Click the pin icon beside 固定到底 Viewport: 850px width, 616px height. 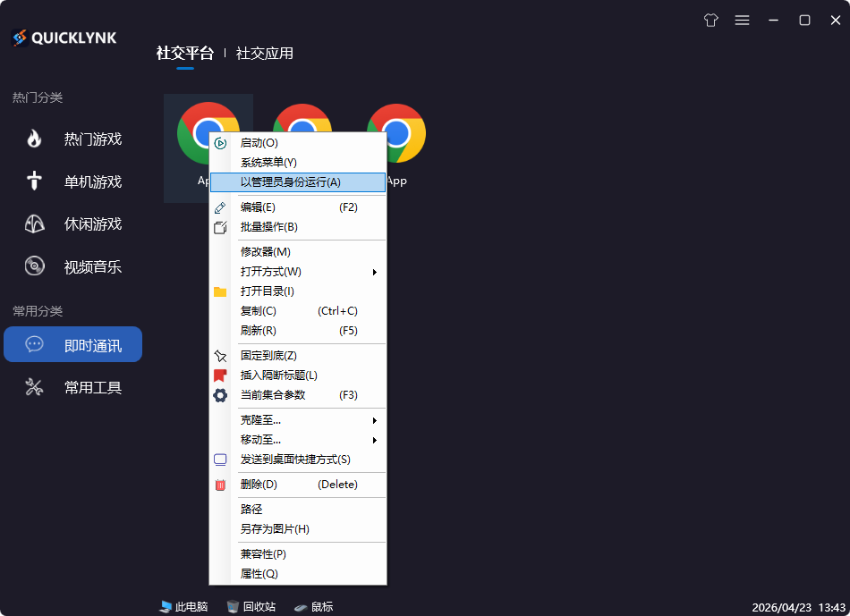pyautogui.click(x=220, y=355)
